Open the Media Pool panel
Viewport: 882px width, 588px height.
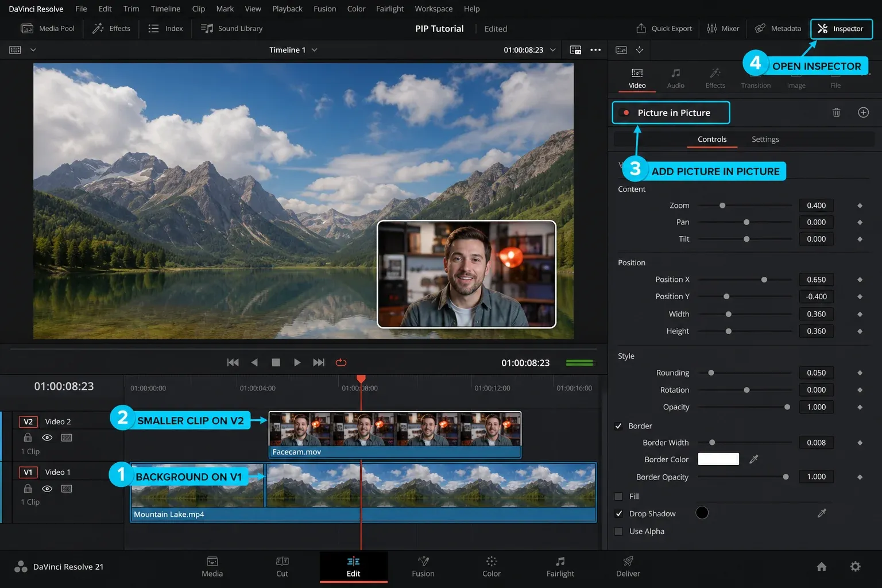click(x=48, y=28)
